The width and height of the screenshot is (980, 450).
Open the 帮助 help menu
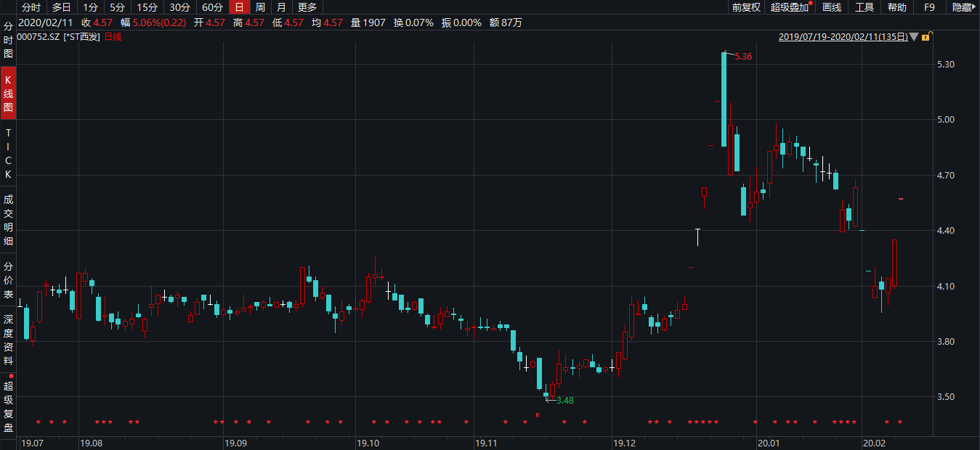coord(897,7)
